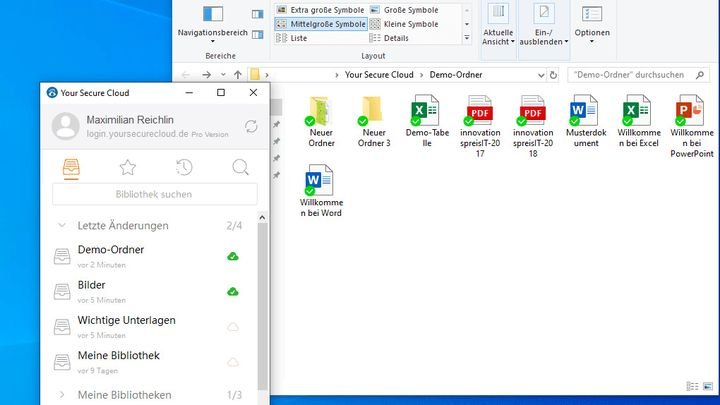
Task: Select the Neuer Ordner 3 folder
Action: click(x=374, y=121)
